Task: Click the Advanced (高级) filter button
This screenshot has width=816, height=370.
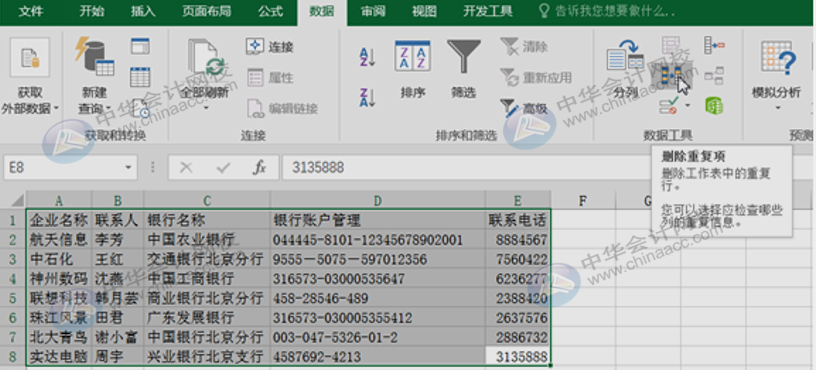Action: (524, 108)
